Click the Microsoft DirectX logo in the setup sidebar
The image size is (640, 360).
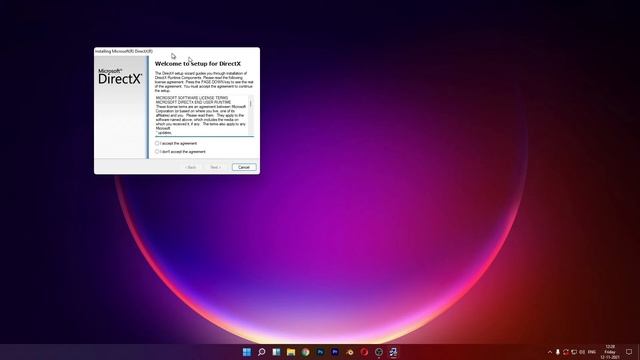point(120,76)
